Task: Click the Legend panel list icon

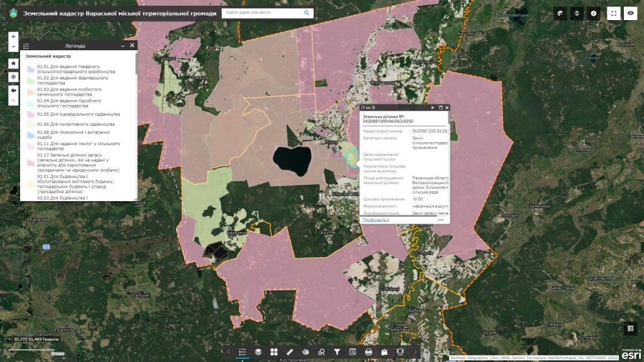Action: 26,46
